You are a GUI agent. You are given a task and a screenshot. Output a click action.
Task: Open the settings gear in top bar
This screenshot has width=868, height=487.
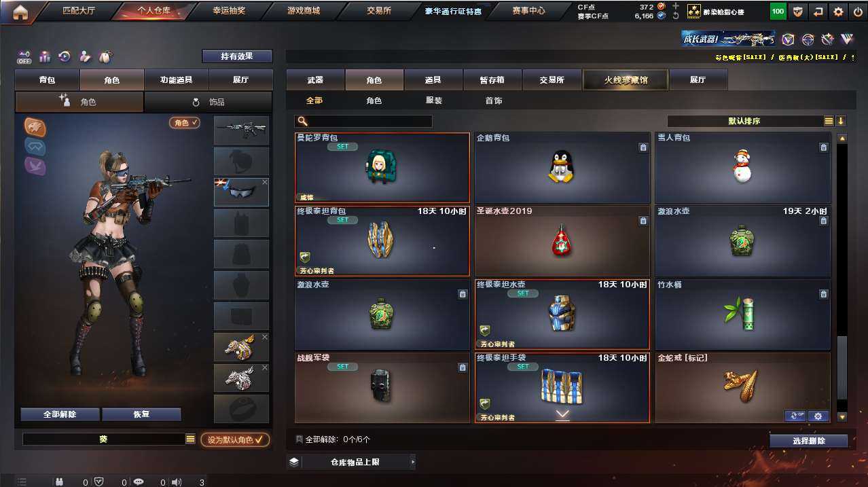click(x=839, y=12)
